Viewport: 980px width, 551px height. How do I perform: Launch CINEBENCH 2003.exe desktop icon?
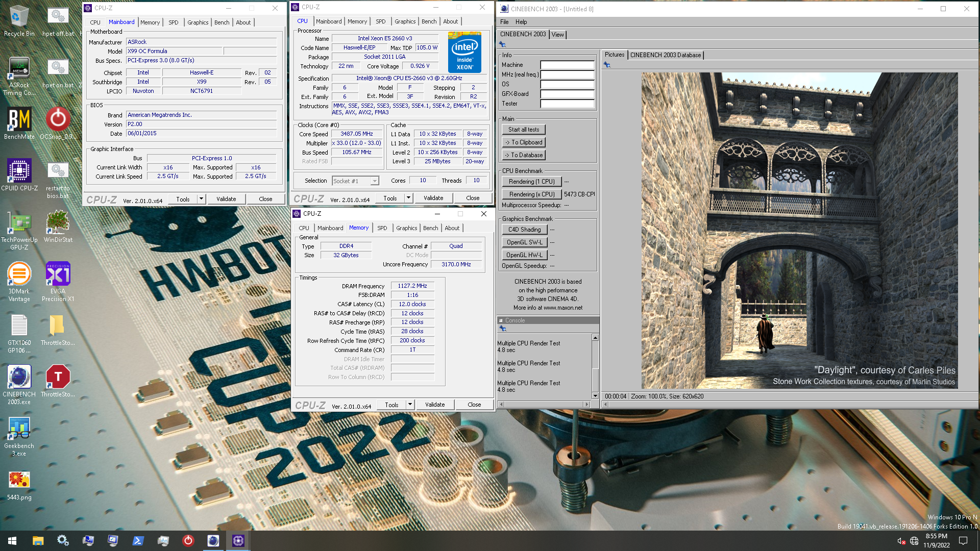pyautogui.click(x=19, y=385)
